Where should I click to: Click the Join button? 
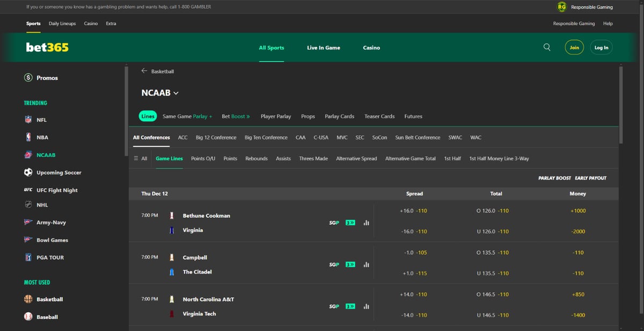click(x=574, y=47)
